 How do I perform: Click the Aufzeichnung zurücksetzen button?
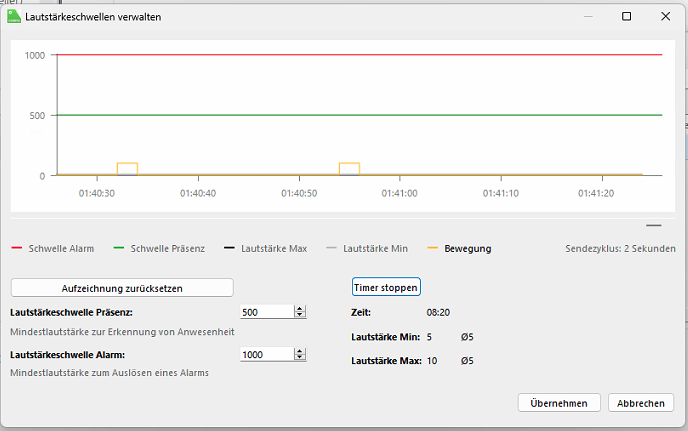(122, 287)
